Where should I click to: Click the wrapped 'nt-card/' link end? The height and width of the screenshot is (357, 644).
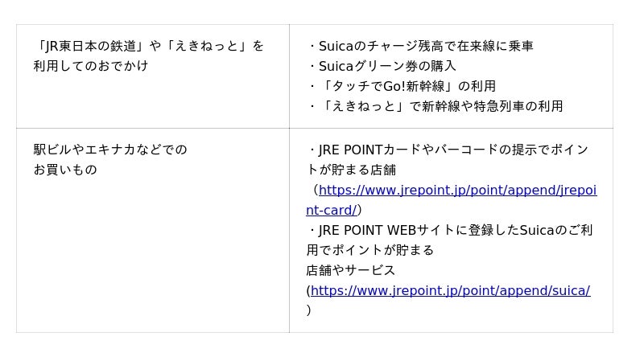(331, 211)
